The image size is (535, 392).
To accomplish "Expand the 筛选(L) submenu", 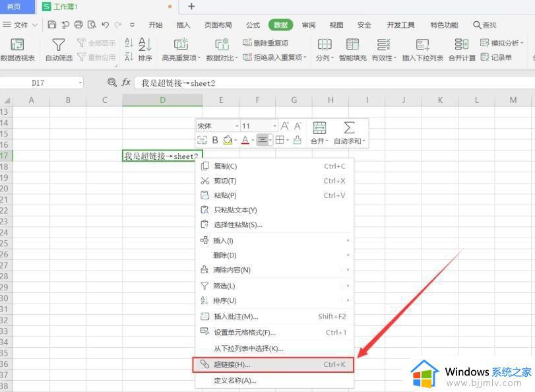I will (274, 286).
